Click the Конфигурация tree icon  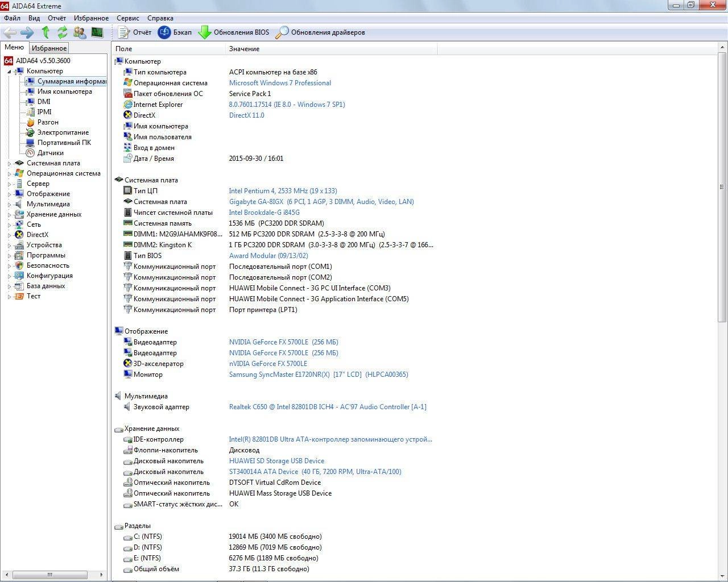(19, 276)
